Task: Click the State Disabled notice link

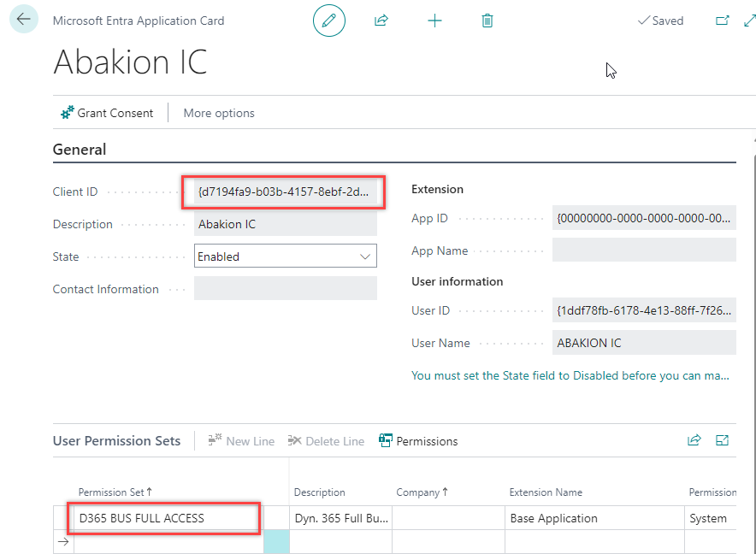Action: pos(570,375)
